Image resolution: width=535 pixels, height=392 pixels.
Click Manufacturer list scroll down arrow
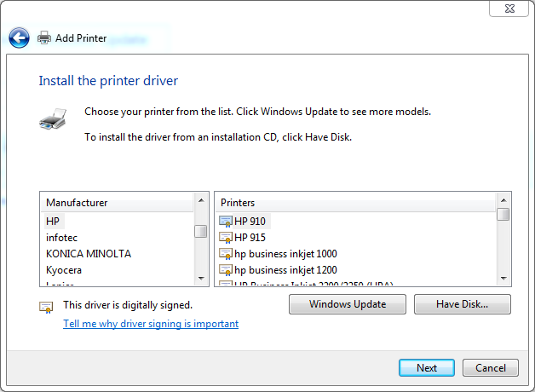click(x=201, y=279)
